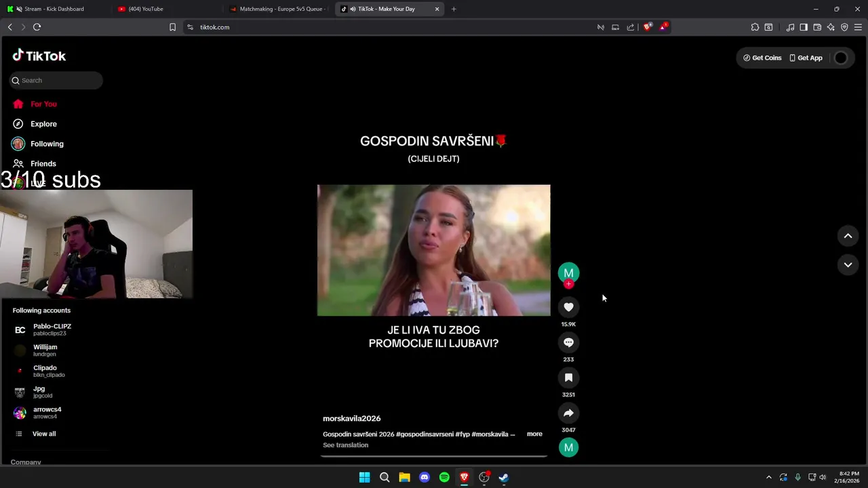Viewport: 868px width, 488px height.
Task: Switch to the Matchmaking Europe 5v5 tab
Action: 278,9
